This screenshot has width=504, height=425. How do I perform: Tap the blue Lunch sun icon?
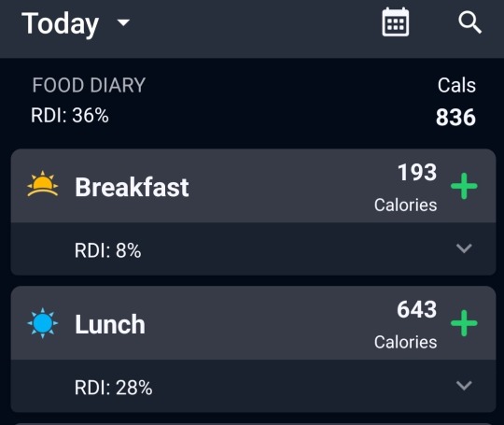(43, 323)
